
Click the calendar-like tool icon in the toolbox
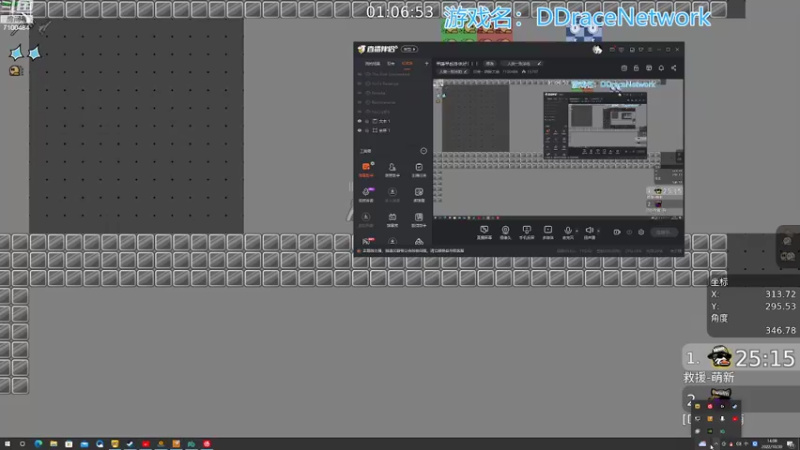[x=392, y=219]
